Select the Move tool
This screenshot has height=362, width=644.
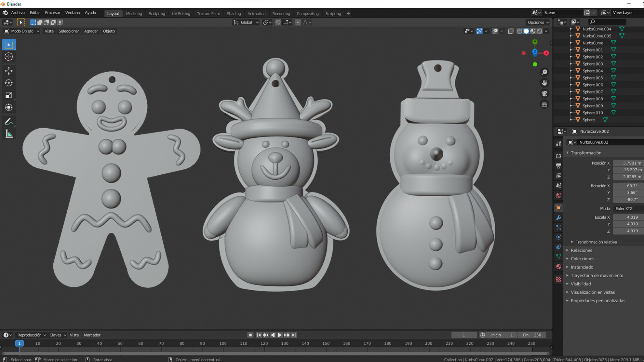9,71
